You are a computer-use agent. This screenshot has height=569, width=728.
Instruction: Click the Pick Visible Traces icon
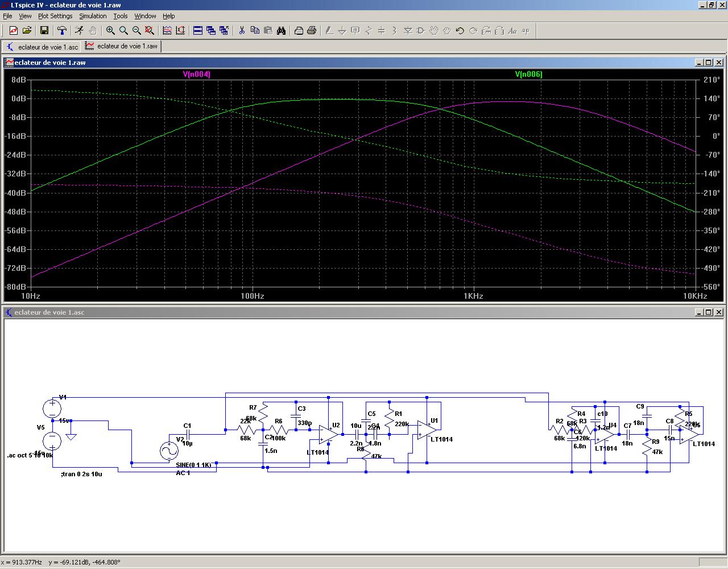pos(167,31)
